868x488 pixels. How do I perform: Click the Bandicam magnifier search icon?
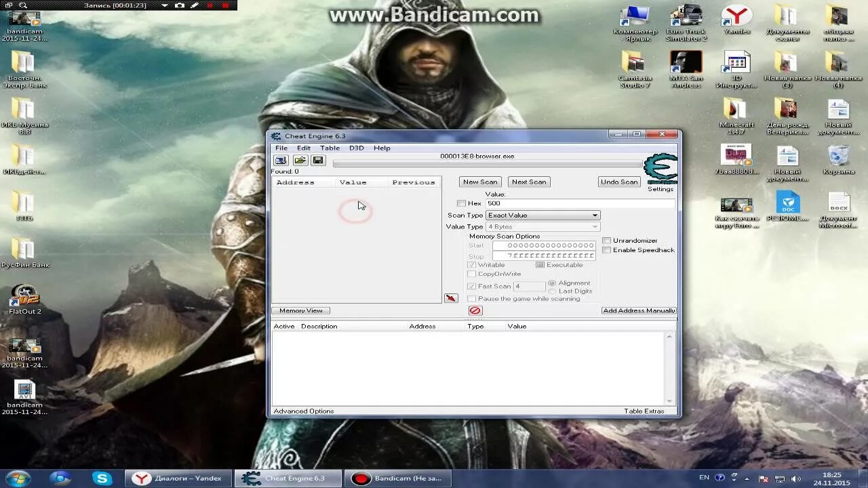tap(23, 5)
